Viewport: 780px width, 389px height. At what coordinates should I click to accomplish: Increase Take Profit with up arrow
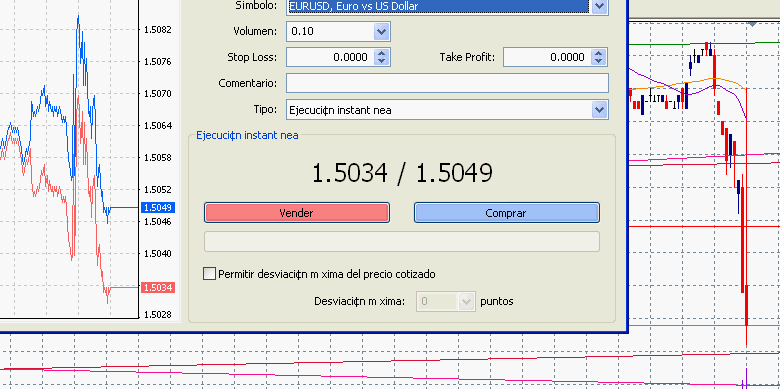(599, 53)
